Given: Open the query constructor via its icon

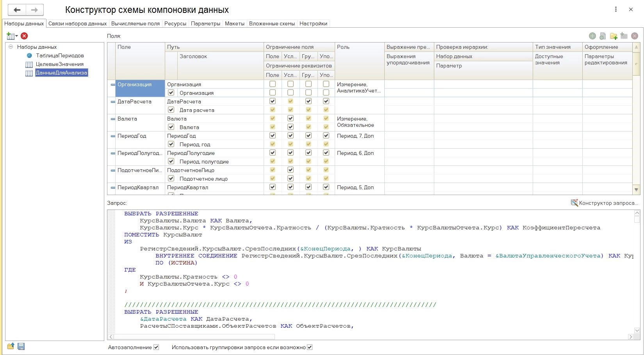Looking at the screenshot, I should [x=574, y=203].
